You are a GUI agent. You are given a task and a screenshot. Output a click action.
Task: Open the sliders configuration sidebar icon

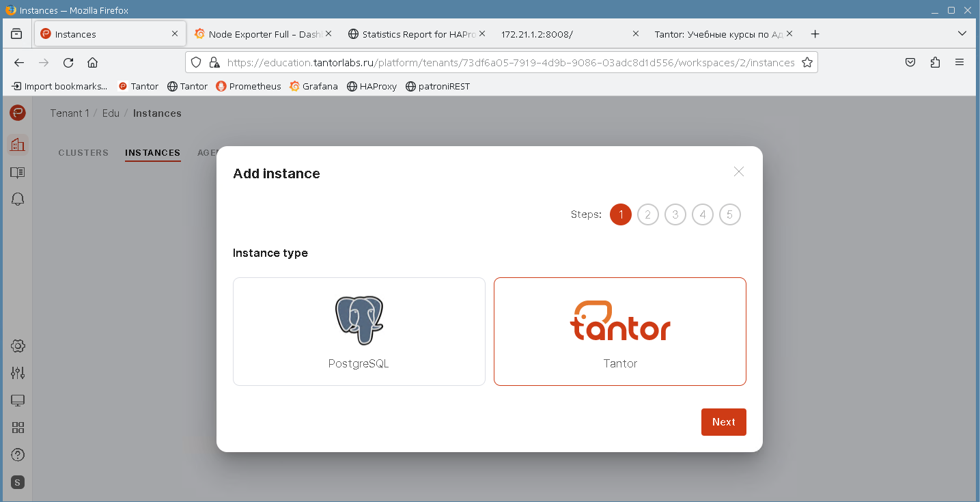click(18, 373)
